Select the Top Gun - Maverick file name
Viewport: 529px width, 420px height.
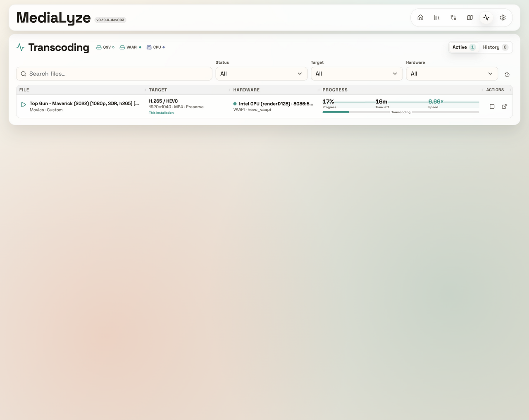coord(84,103)
